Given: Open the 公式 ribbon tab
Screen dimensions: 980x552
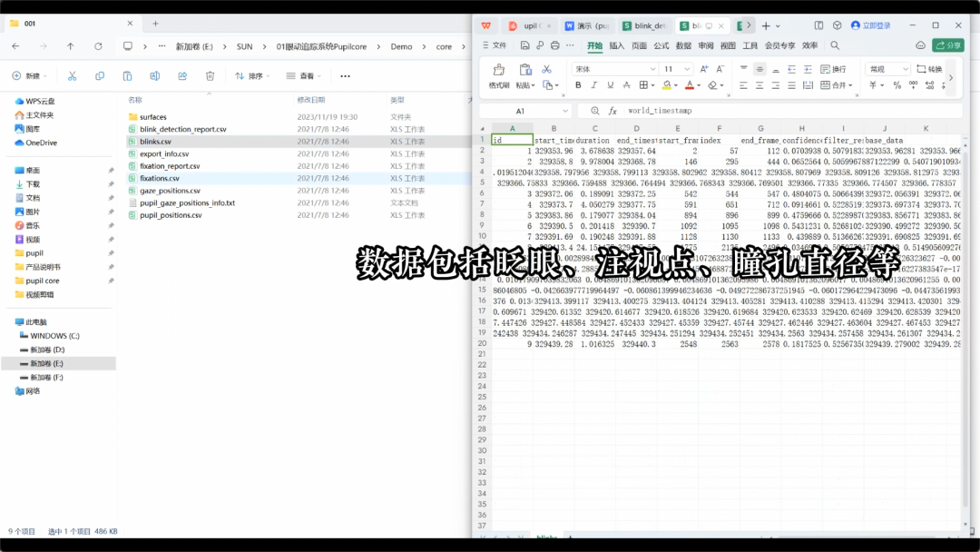Looking at the screenshot, I should click(661, 45).
